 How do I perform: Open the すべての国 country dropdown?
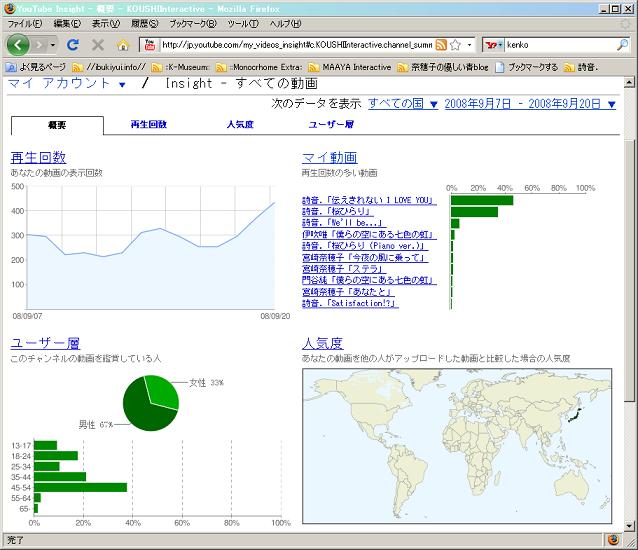click(403, 104)
